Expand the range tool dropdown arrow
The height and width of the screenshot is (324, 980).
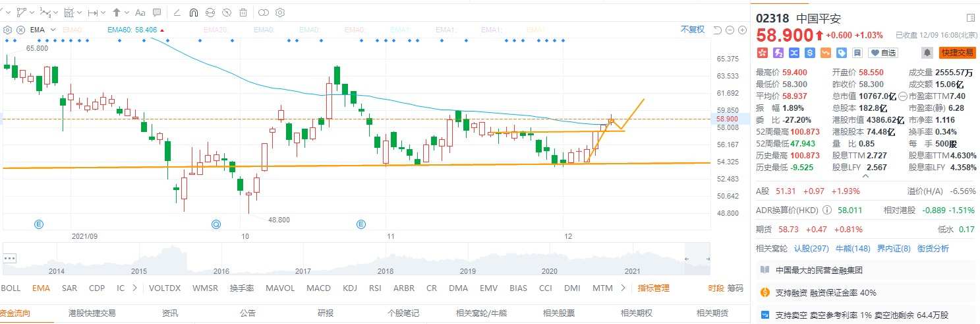point(103,12)
